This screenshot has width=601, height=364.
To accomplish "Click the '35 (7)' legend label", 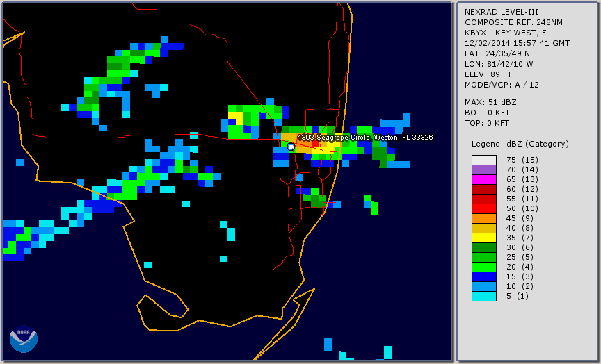I will (x=520, y=238).
